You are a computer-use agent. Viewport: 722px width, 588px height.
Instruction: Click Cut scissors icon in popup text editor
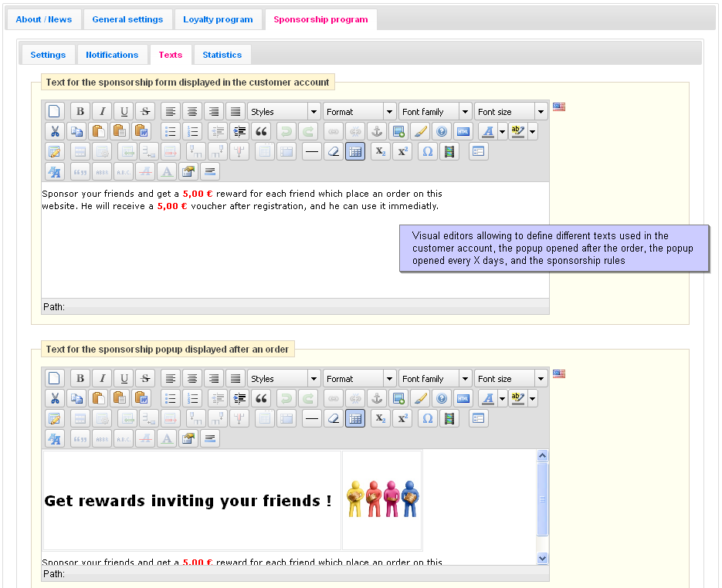point(55,398)
